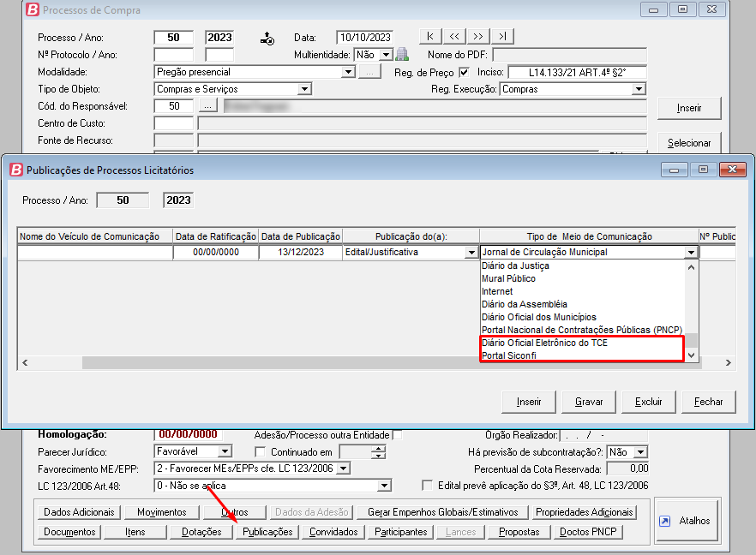
Task: Click the Nome do Veículo de Comunicação cell
Action: pyautogui.click(x=95, y=252)
